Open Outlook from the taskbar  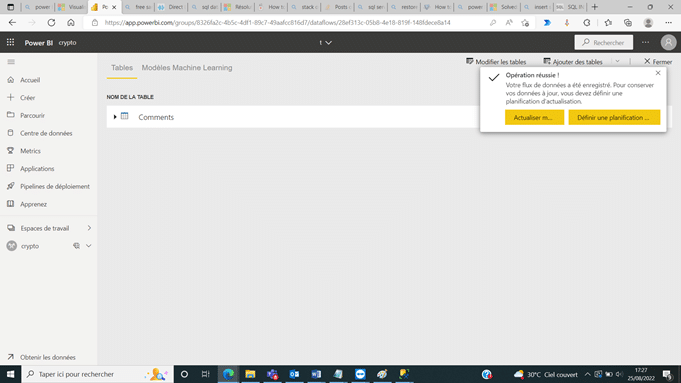tap(294, 374)
